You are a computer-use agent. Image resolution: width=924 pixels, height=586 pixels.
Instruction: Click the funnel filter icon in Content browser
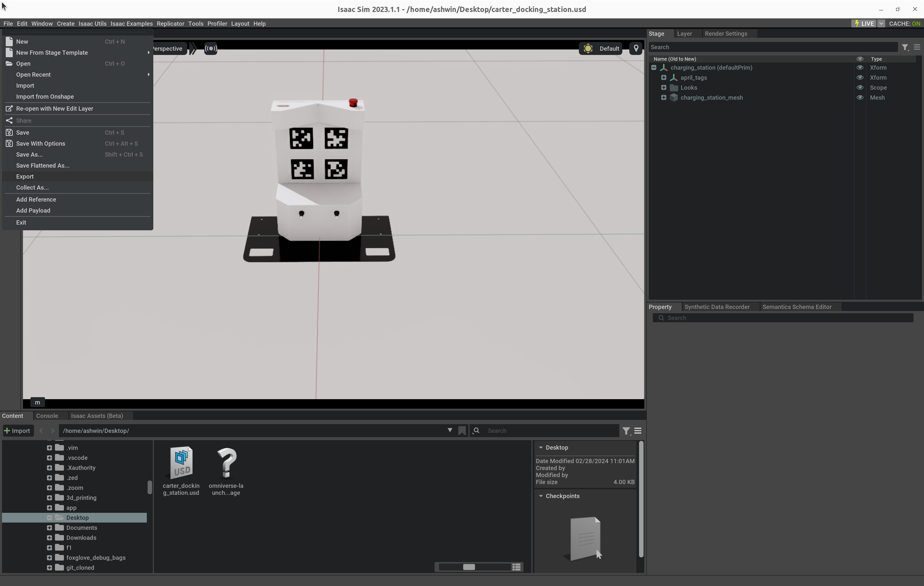(x=627, y=431)
